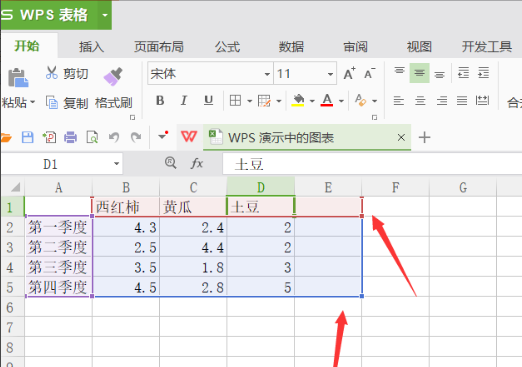The height and width of the screenshot is (367, 522).
Task: Open fill color dropdown arrow
Action: [312, 101]
